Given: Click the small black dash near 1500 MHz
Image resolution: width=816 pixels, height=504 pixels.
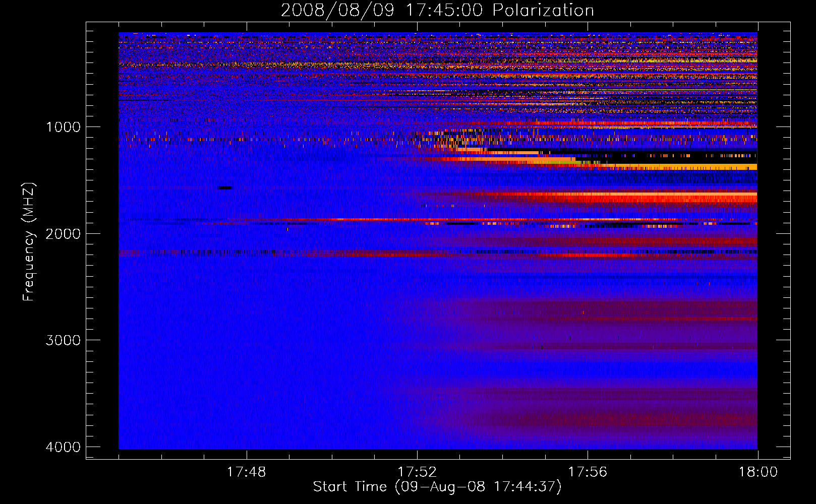Looking at the screenshot, I should pyautogui.click(x=225, y=188).
